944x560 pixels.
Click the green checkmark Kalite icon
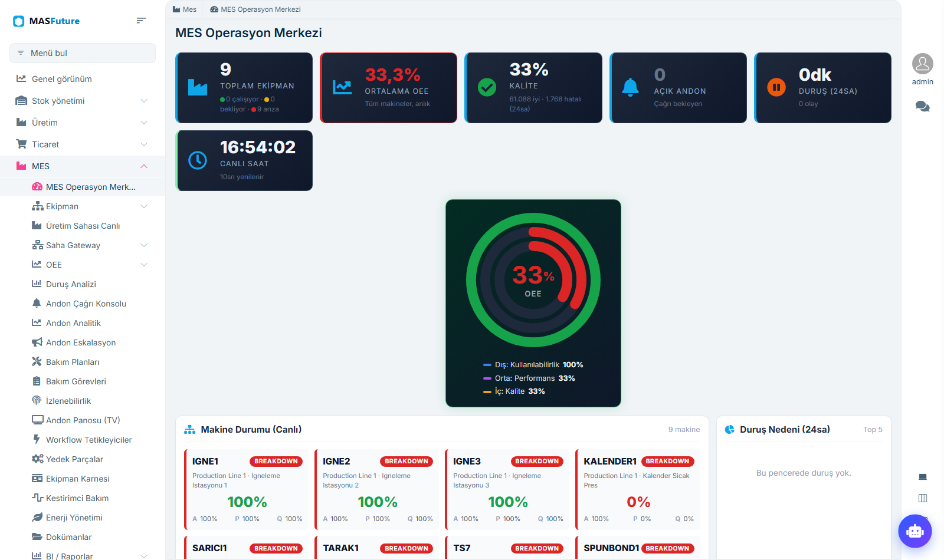487,87
